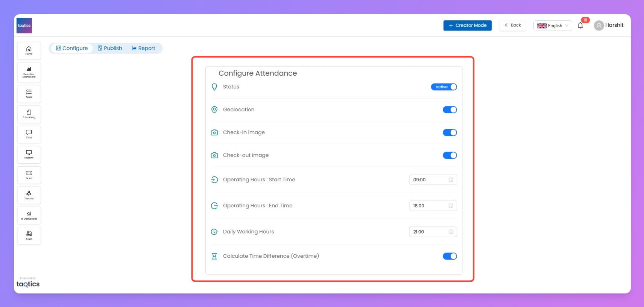Click the hourglass icon beside Calculate Time Difference

(x=214, y=256)
